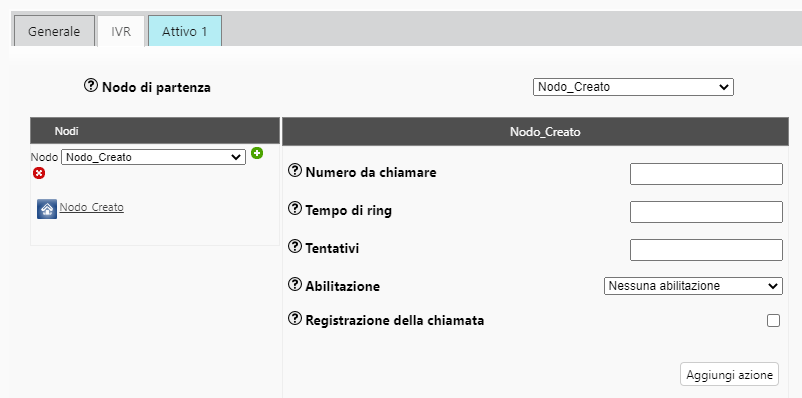Click the Nodo_Creato dark panel header

[535, 132]
